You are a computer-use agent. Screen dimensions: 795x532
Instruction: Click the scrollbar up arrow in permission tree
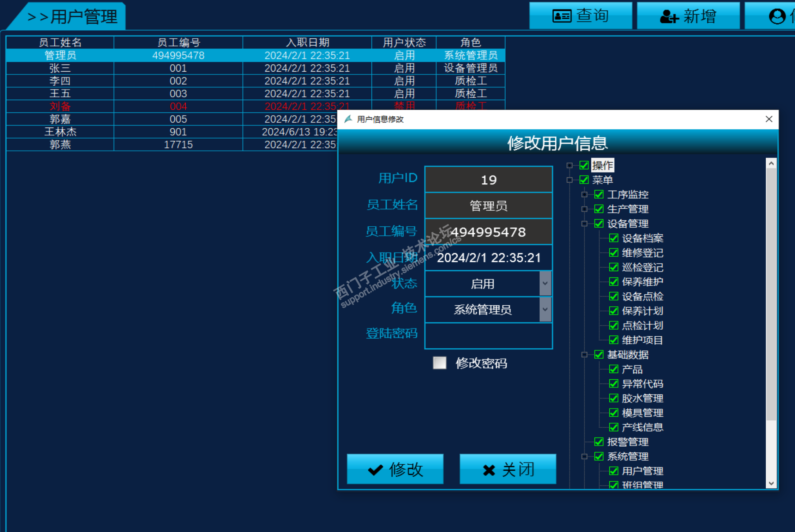click(x=771, y=164)
